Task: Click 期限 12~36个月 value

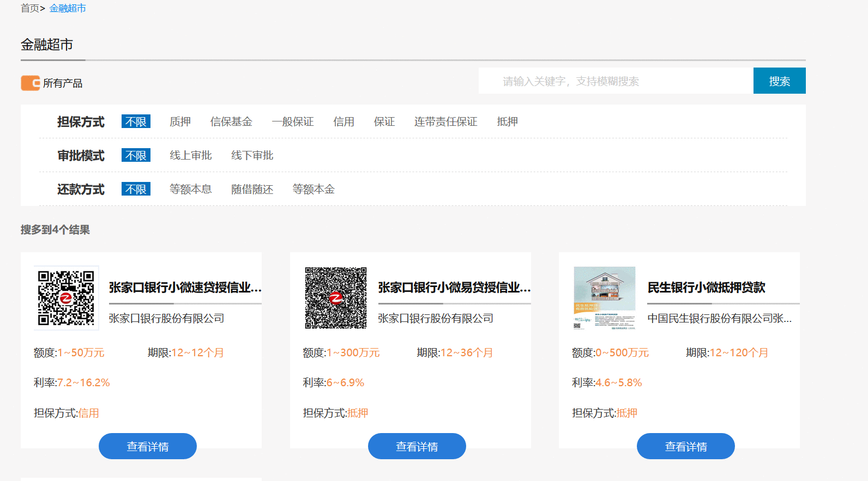Action: 467,352
